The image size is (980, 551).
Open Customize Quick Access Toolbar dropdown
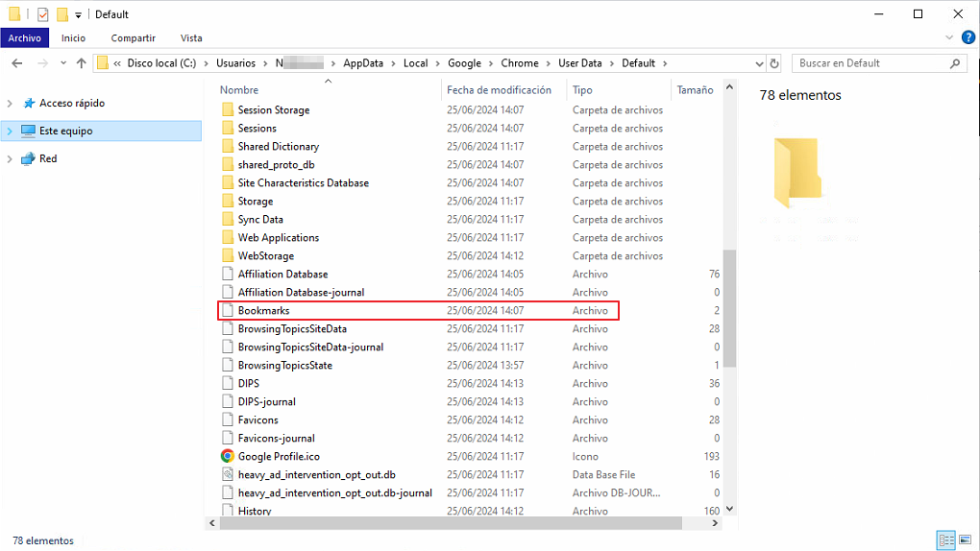pyautogui.click(x=78, y=15)
